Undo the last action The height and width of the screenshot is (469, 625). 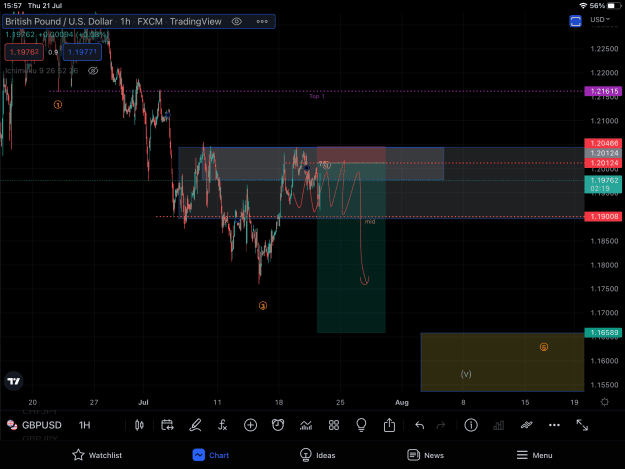pos(419,425)
